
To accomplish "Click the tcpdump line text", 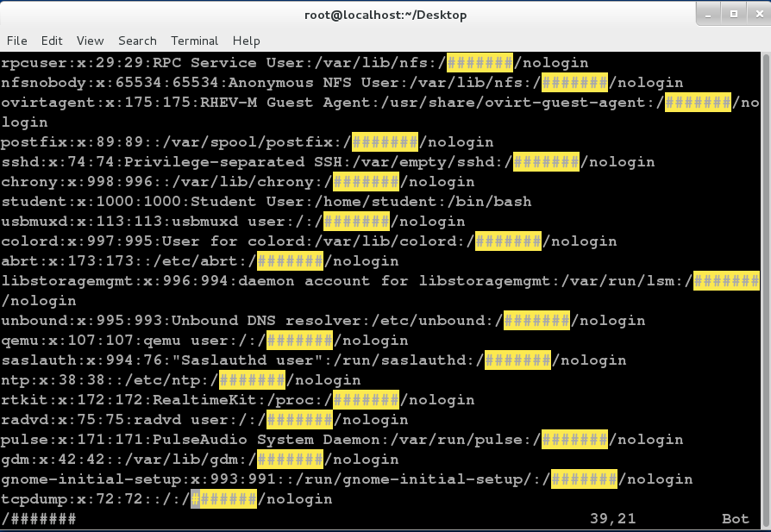I will tap(166, 499).
